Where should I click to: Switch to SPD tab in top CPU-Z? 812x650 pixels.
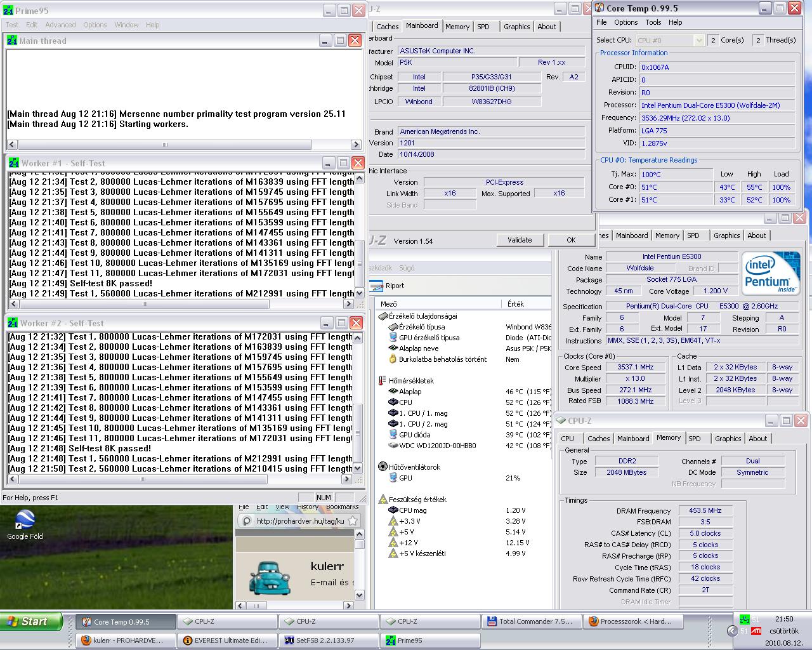[x=483, y=27]
